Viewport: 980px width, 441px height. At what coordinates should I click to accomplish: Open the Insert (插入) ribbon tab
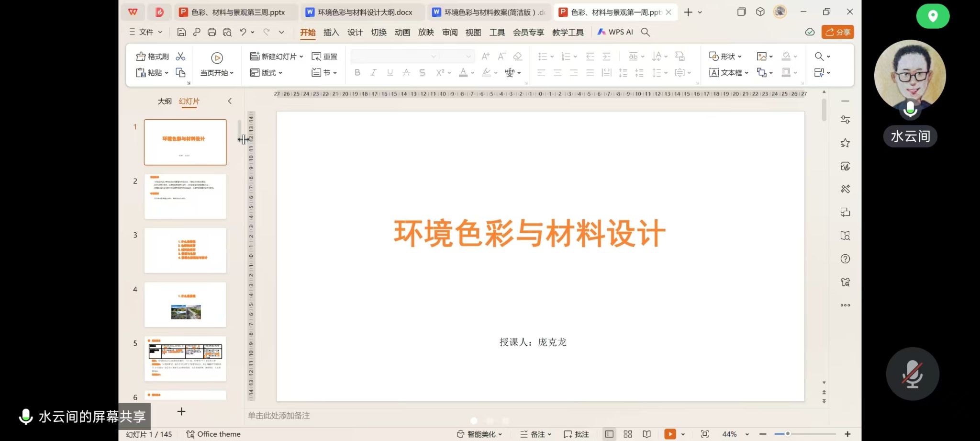pos(331,32)
